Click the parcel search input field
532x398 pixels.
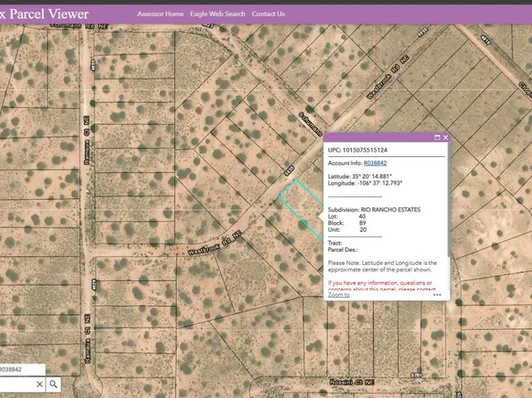pos(17,384)
